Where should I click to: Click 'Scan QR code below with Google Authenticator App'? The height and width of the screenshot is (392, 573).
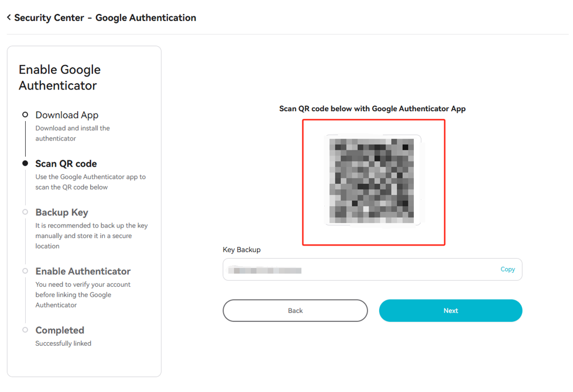pos(372,108)
